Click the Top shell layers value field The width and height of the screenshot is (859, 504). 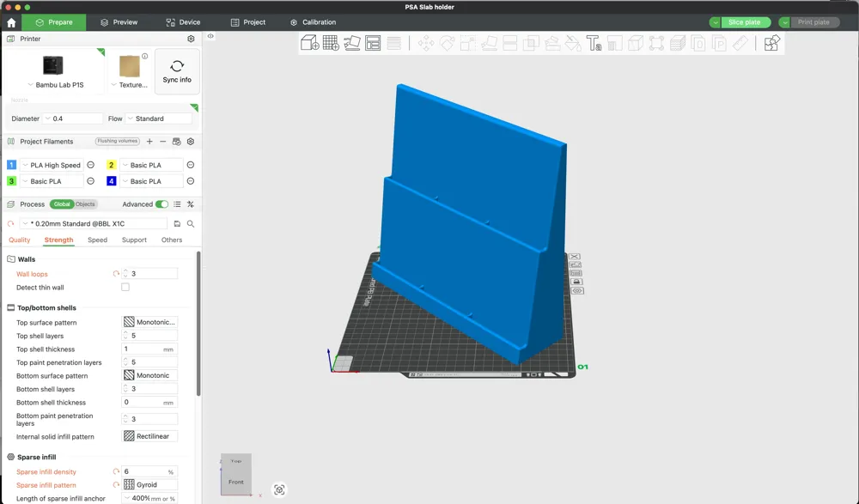tap(149, 336)
